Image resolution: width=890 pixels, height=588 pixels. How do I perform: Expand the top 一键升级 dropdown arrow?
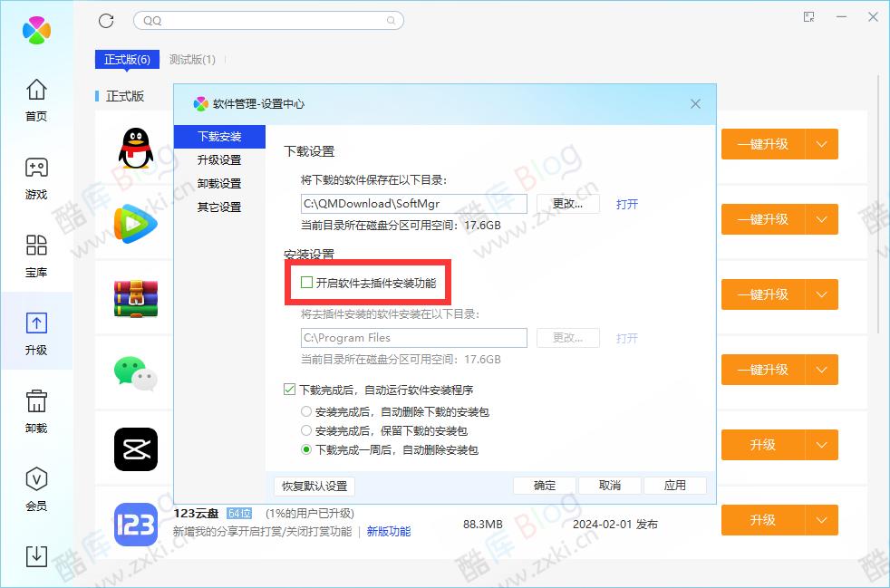823,144
